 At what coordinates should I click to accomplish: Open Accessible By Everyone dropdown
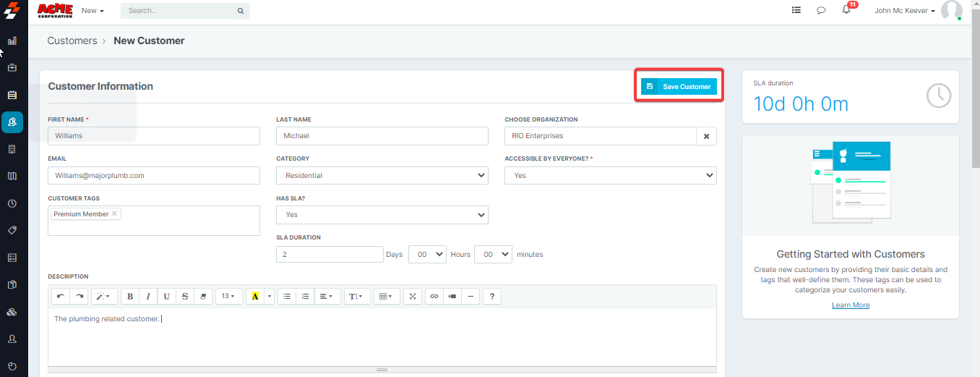pyautogui.click(x=610, y=176)
